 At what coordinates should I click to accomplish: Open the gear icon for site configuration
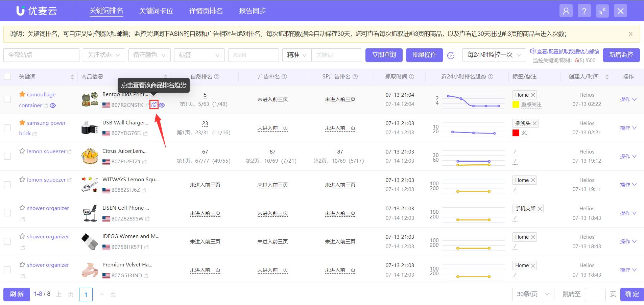532,51
